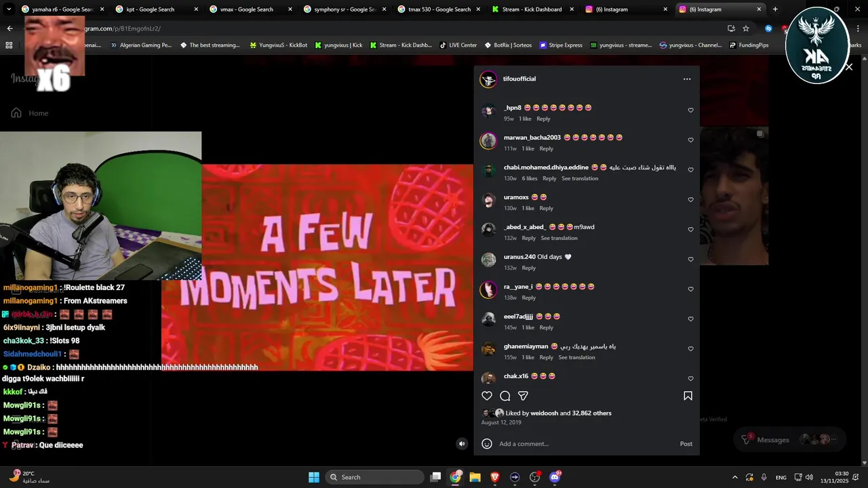Click the Add a comment field
This screenshot has width=868, height=488.
point(587,444)
